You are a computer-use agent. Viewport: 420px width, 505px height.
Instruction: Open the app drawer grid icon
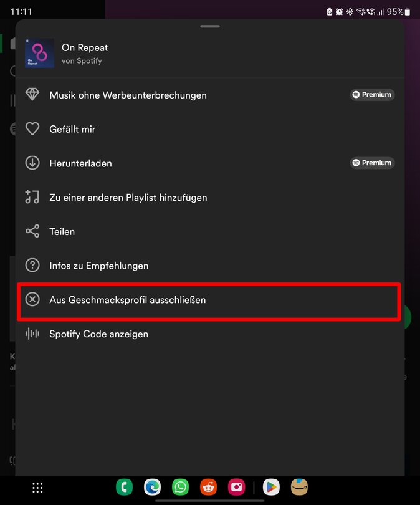coord(37,488)
